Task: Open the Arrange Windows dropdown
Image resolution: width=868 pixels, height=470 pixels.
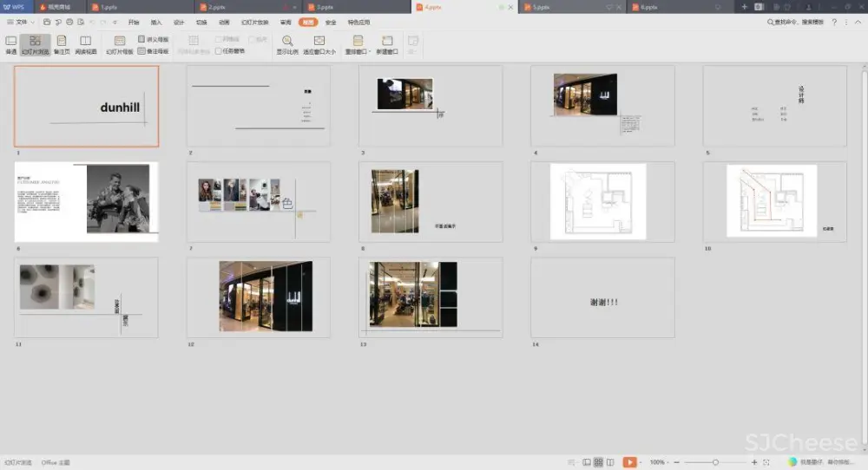Action: coord(357,44)
